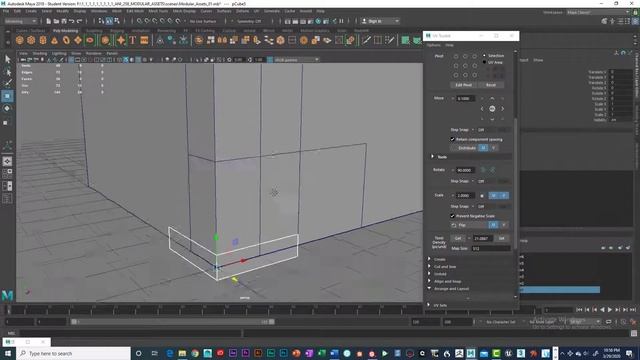Select the polygon plane shelf icon

(x=78, y=40)
